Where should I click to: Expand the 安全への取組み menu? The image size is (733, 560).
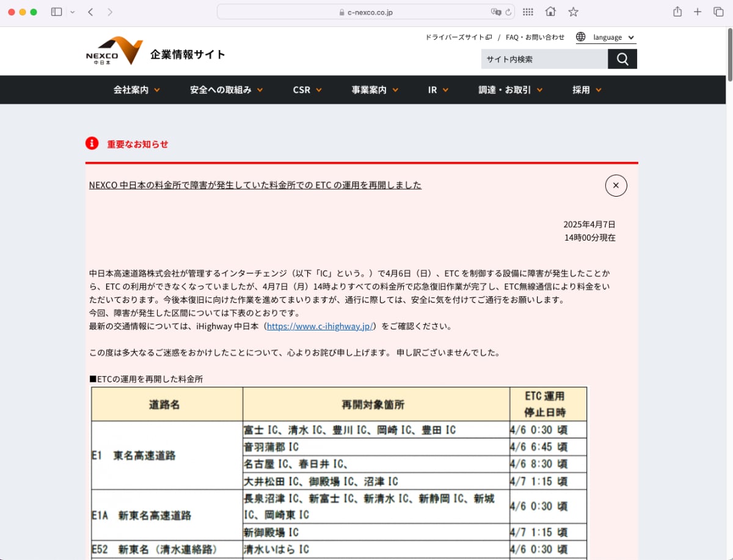226,90
